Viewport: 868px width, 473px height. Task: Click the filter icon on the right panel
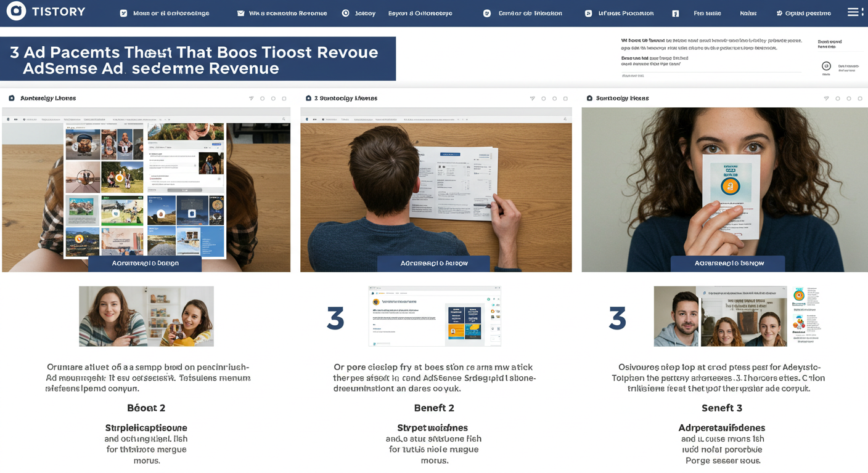click(826, 99)
